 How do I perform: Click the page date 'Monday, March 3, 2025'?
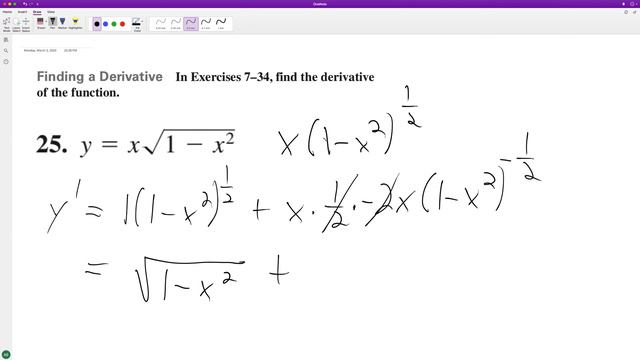[x=40, y=50]
